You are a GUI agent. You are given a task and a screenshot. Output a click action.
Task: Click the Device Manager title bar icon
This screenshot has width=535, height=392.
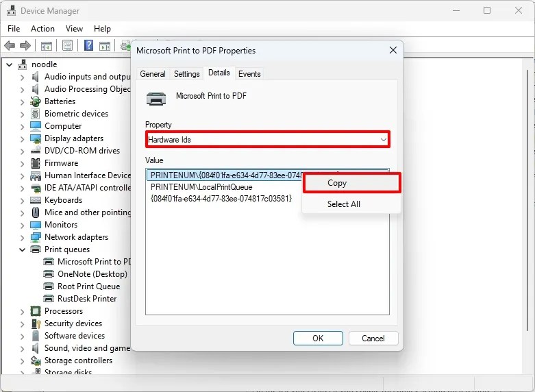pos(11,10)
